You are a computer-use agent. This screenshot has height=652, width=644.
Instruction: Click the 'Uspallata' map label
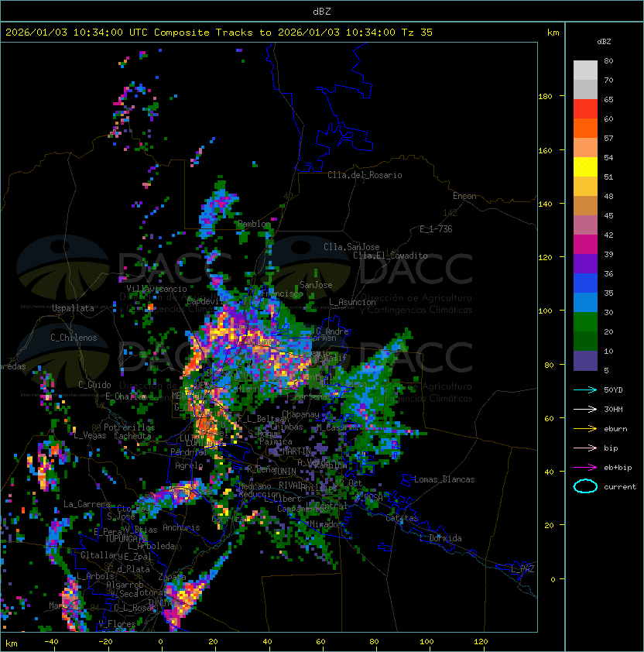[x=73, y=308]
